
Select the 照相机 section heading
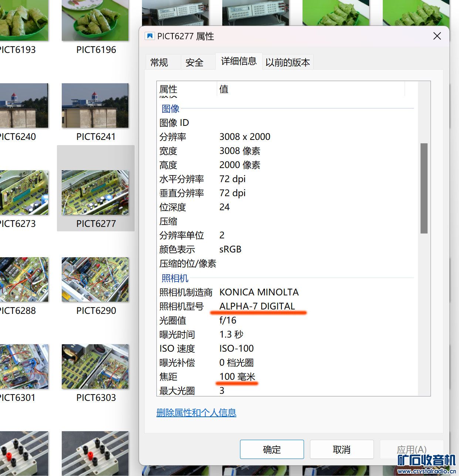coord(175,278)
